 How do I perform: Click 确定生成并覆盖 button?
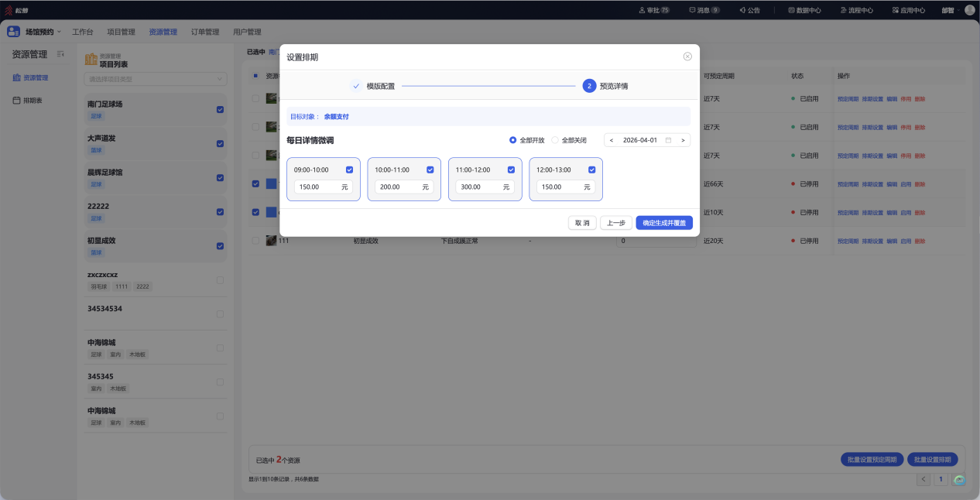664,223
